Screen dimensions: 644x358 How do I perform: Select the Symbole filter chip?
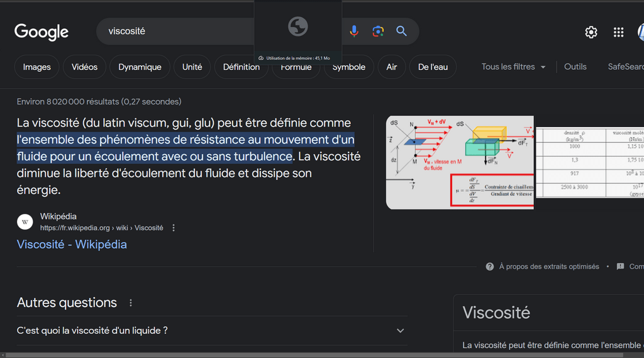pyautogui.click(x=348, y=67)
